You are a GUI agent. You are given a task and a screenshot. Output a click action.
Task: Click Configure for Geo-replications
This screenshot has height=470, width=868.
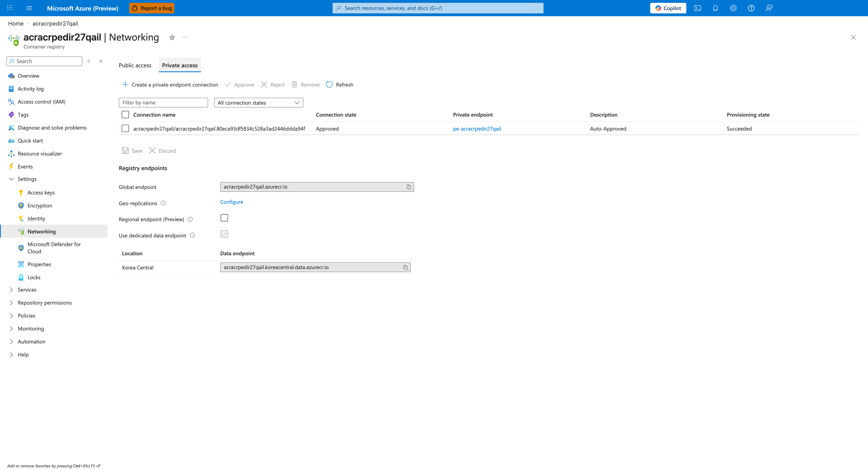231,202
